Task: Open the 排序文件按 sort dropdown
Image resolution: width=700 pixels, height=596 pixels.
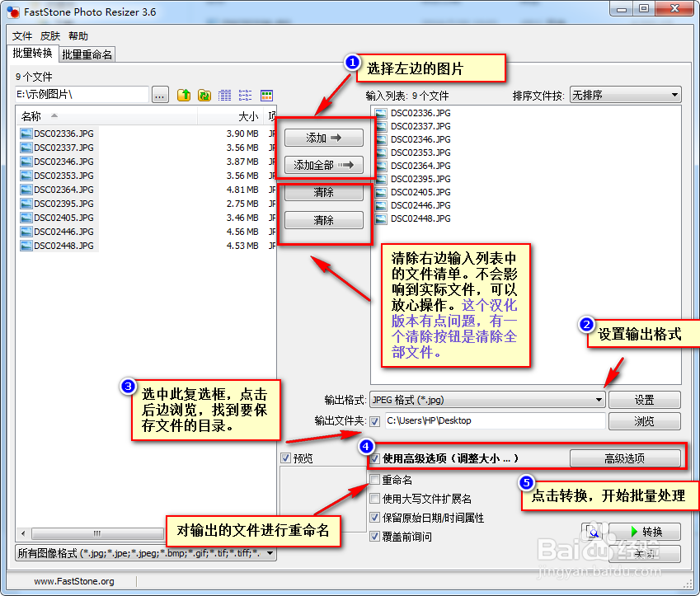Action: click(626, 95)
